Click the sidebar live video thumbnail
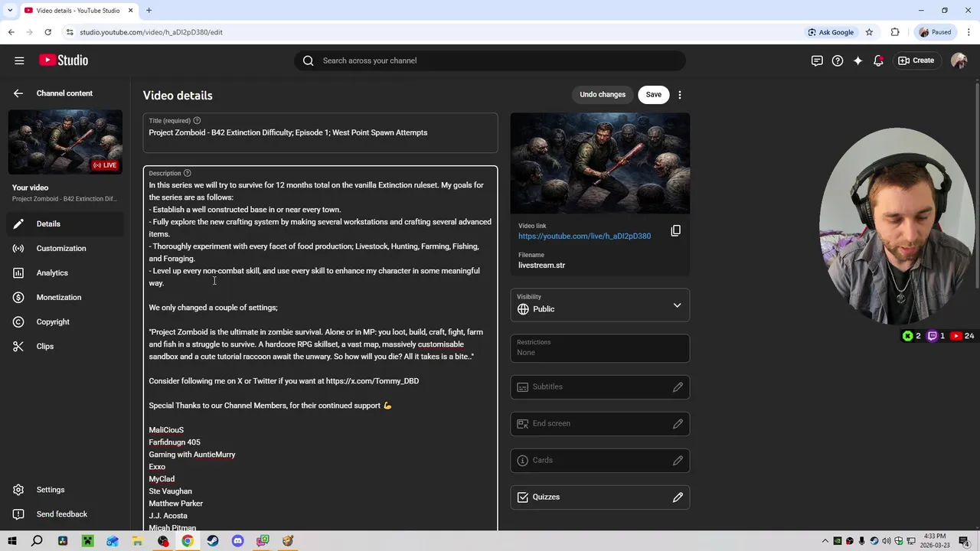 pyautogui.click(x=65, y=142)
